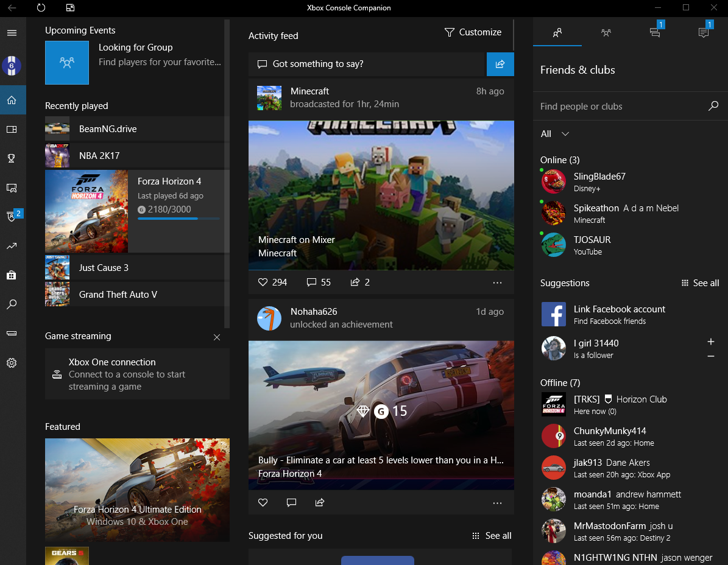
Task: Open SlingBlade67 friend profile
Action: pyautogui.click(x=630, y=181)
